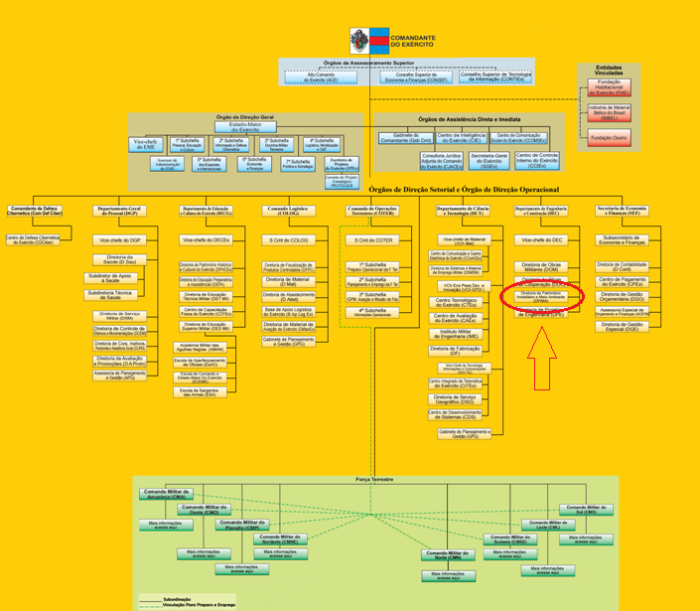Screen dimensions: 700x611
Task: Open Diretoria de Abastecimento (D Abst) box
Action: click(288, 297)
